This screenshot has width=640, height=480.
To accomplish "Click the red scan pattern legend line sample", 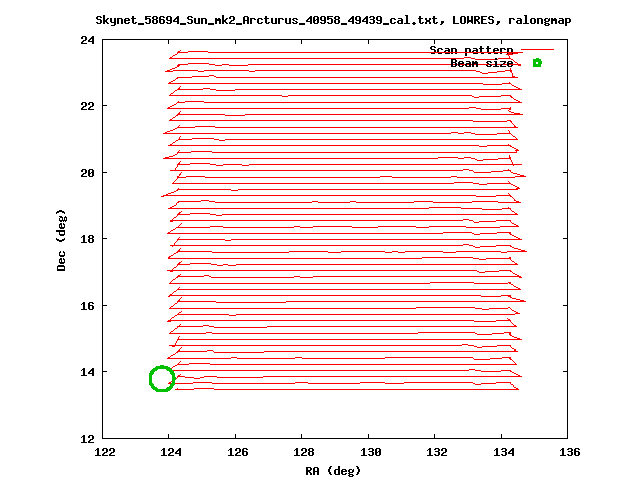I will point(538,50).
